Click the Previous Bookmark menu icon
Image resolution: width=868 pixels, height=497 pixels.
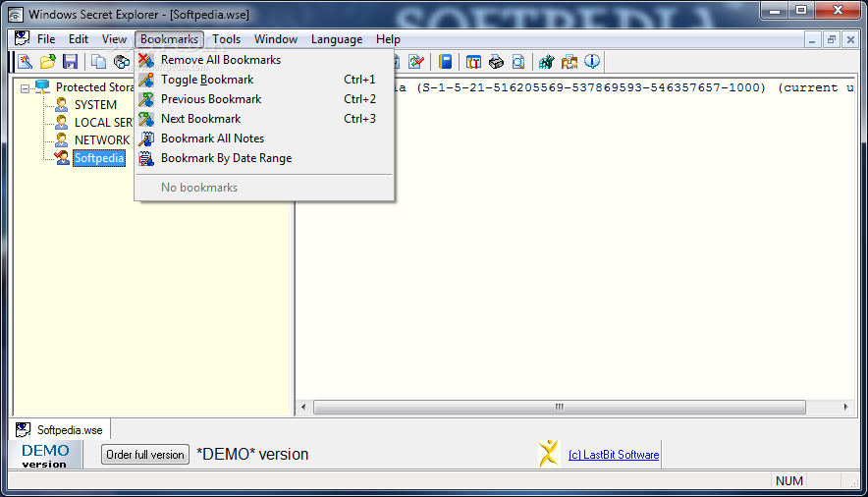pos(146,99)
